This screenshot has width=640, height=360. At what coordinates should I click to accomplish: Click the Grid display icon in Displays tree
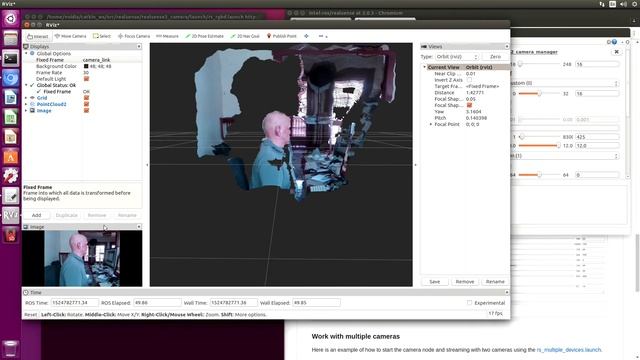32,98
